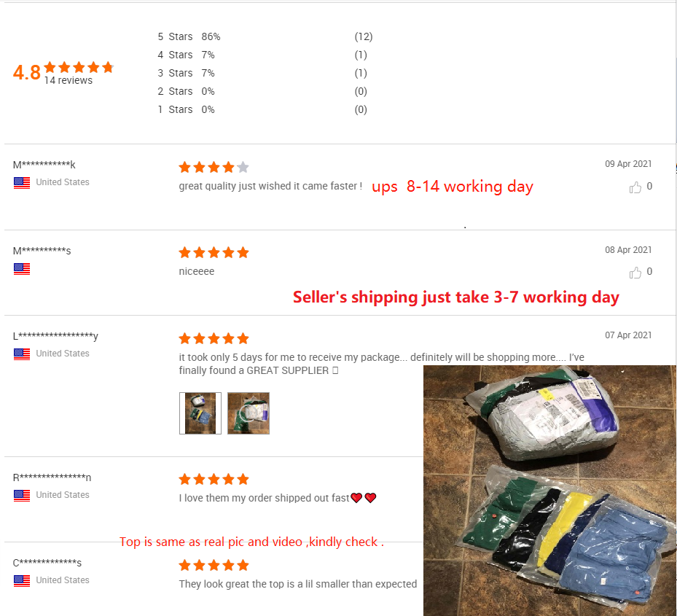This screenshot has height=616, width=677.
Task: Open the first review photo thumbnail
Action: click(x=200, y=413)
